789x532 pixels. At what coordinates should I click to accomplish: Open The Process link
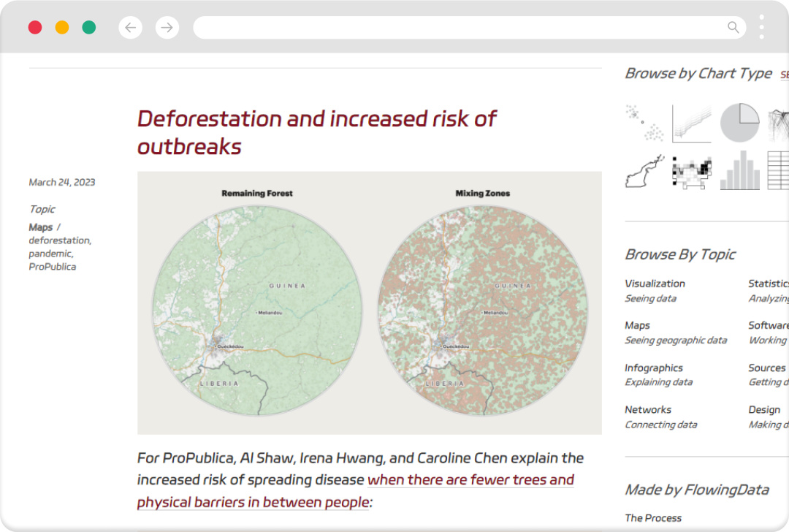pos(653,518)
